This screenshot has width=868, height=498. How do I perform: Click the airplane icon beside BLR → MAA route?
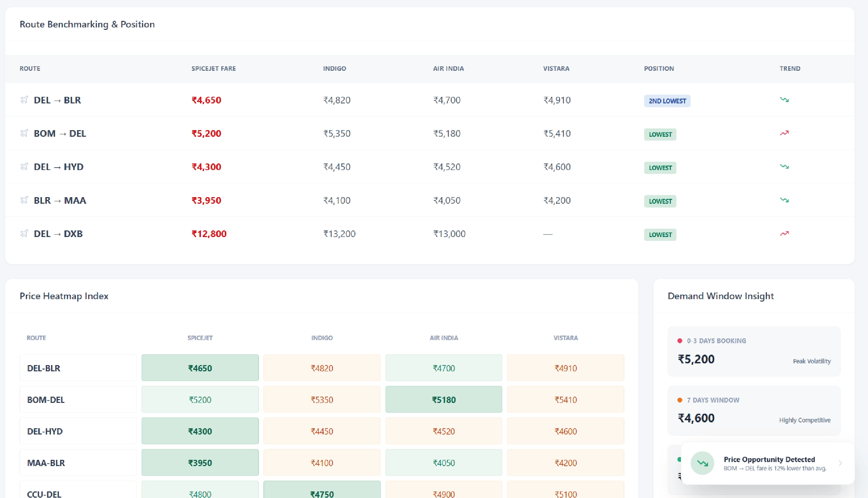pos(24,200)
